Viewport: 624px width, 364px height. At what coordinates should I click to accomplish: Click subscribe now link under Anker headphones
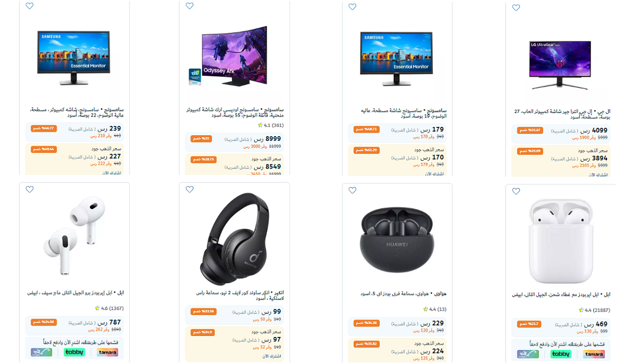coord(271,356)
